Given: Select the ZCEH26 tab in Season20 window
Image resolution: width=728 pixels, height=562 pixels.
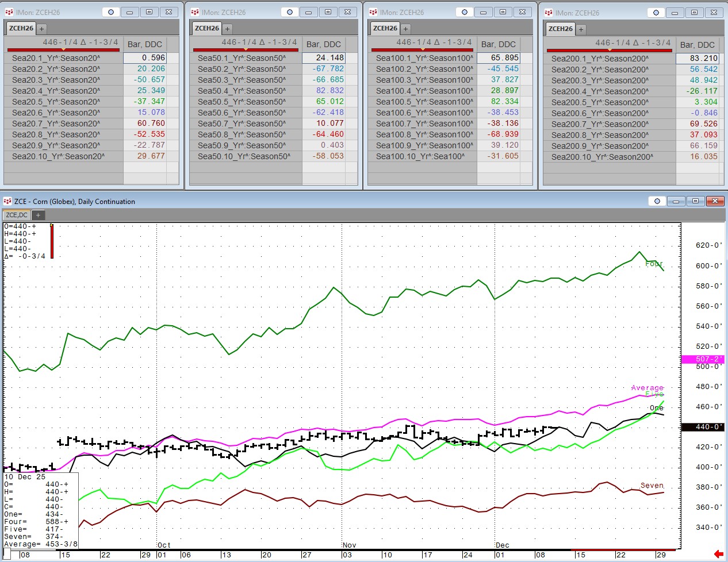Looking at the screenshot, I should [21, 28].
